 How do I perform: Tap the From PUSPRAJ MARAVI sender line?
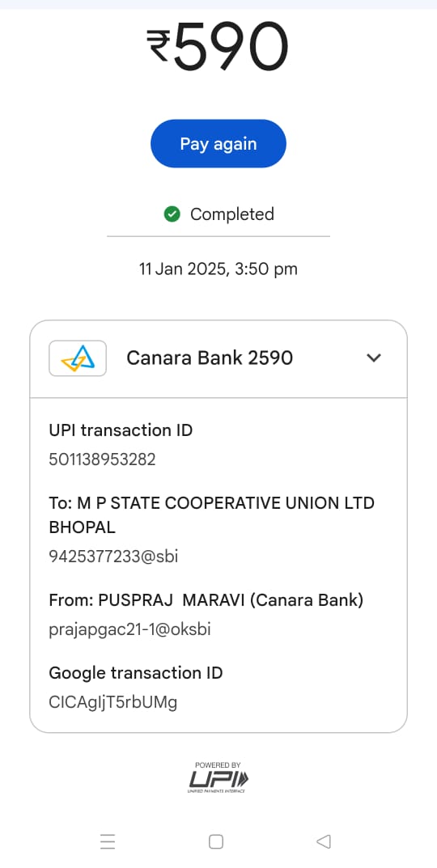[206, 600]
